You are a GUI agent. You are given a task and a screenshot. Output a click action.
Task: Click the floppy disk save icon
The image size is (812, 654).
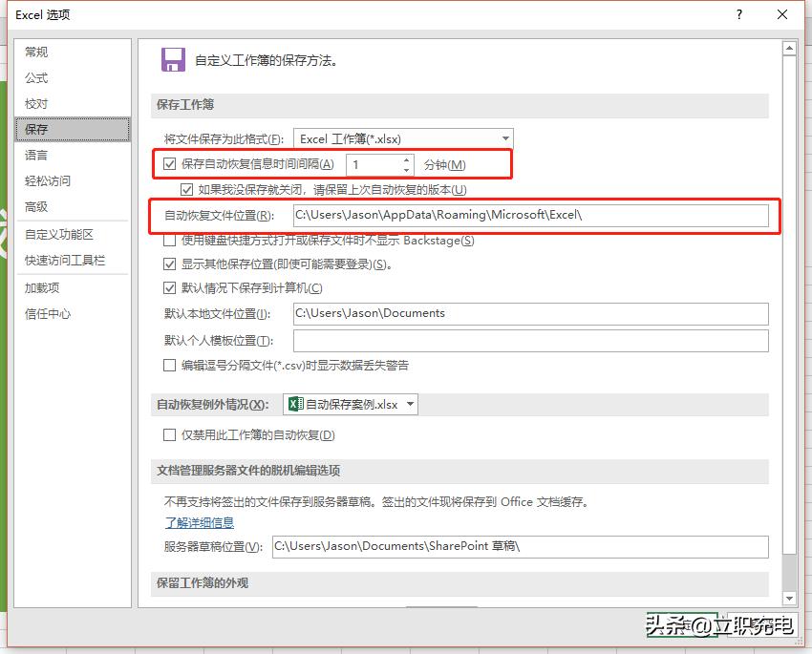click(x=172, y=58)
